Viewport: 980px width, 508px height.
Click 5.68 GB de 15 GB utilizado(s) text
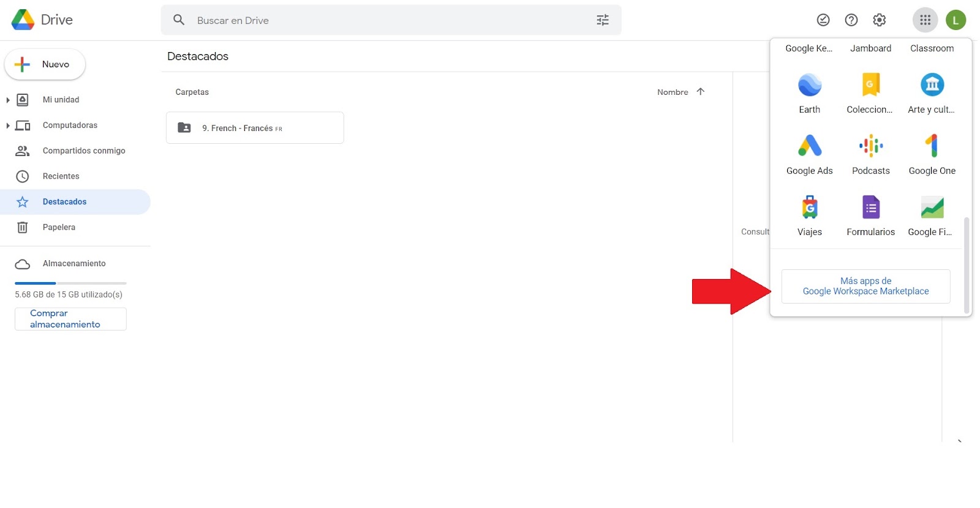point(69,294)
